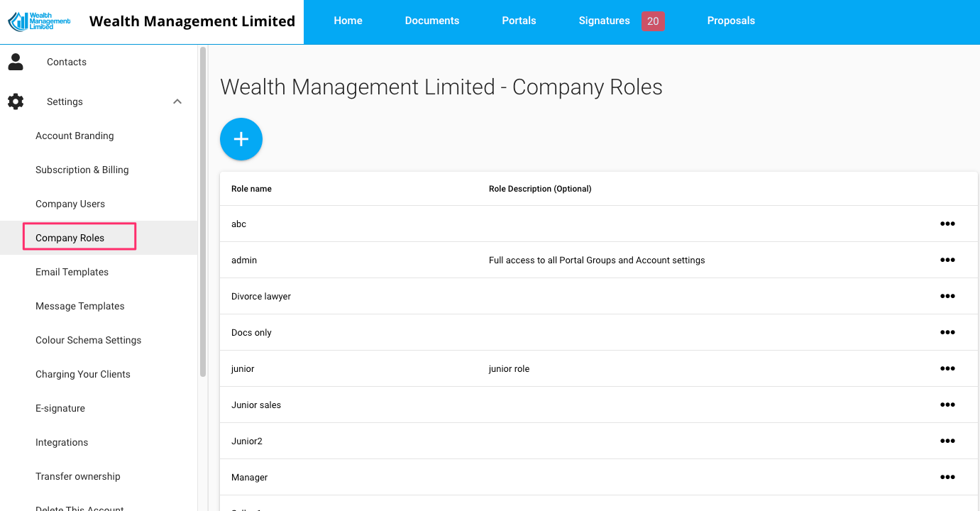Open the three-dot menu for abc role
The image size is (980, 511).
pyautogui.click(x=947, y=224)
